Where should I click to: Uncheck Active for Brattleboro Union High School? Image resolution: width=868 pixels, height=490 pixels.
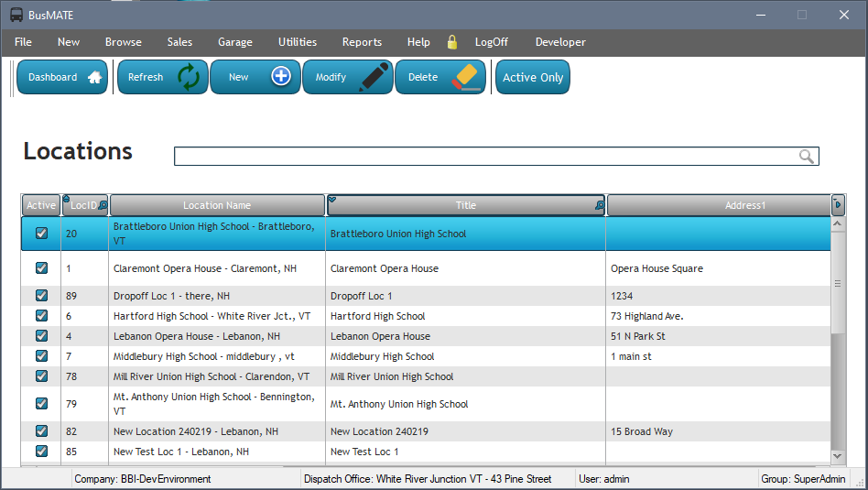click(41, 234)
